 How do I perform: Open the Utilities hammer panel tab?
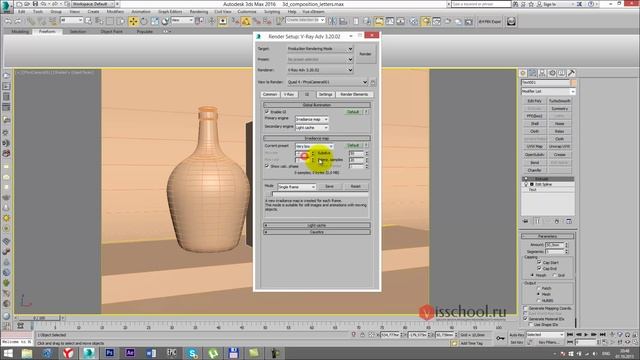pyautogui.click(x=571, y=73)
